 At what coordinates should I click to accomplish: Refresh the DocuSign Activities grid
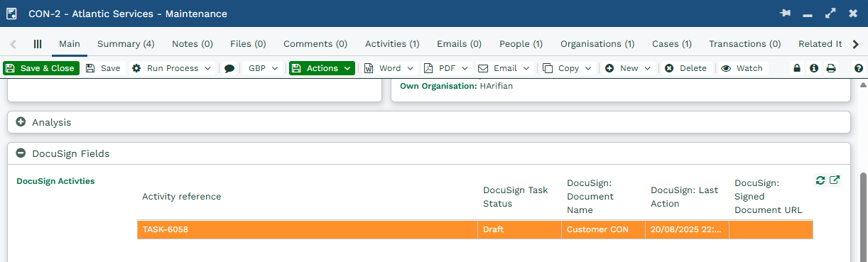820,180
